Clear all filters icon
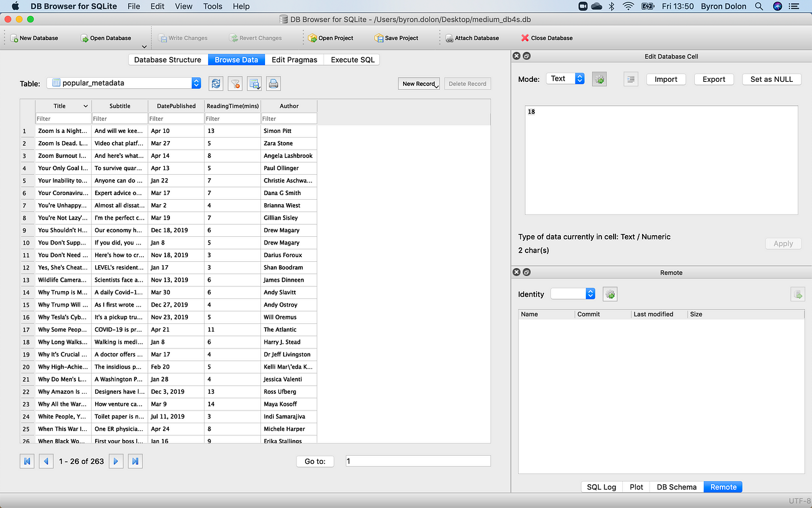The image size is (812, 508). coord(235,84)
